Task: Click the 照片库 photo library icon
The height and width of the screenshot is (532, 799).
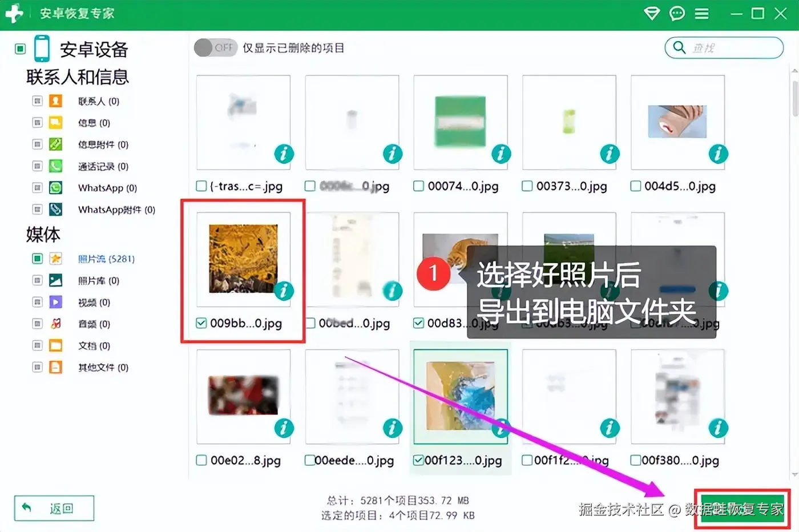Action: (55, 280)
